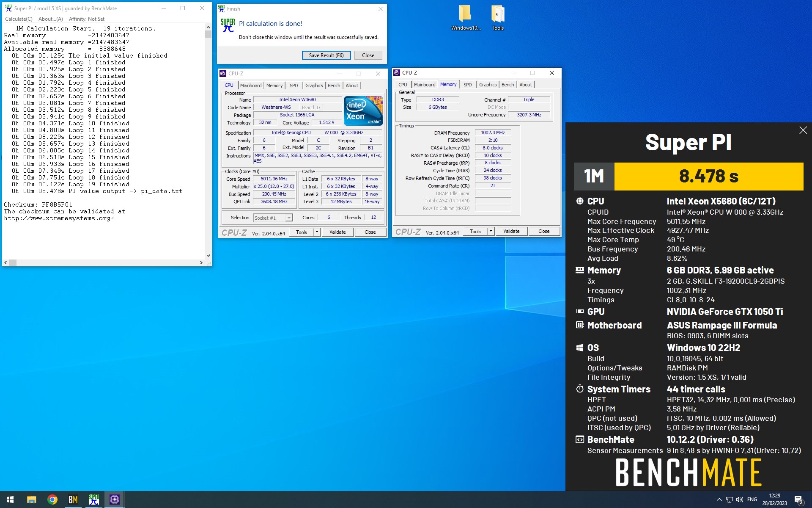The height and width of the screenshot is (508, 812).
Task: Open the taskbar clock and date
Action: (774, 500)
